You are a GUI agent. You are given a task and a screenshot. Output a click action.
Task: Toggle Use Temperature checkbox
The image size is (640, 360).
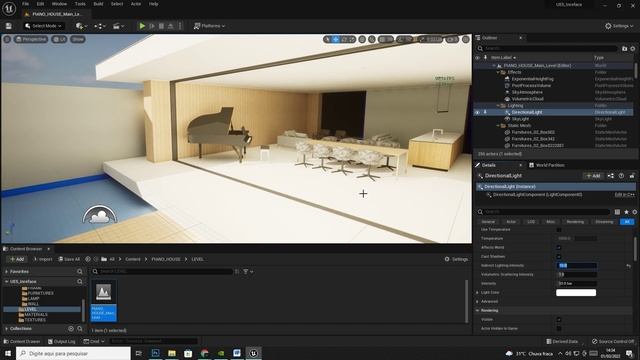click(559, 230)
